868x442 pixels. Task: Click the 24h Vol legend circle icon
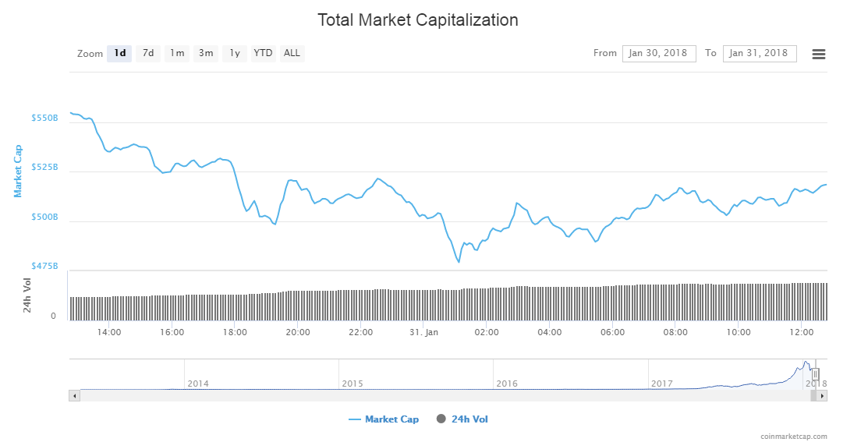pos(441,419)
